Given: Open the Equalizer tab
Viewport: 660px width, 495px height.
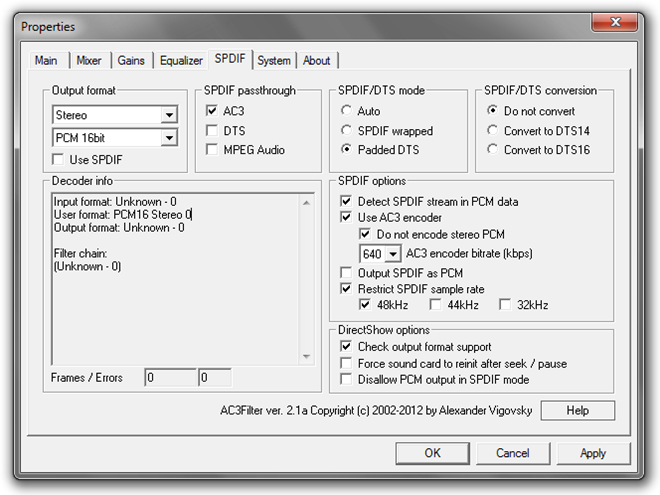Looking at the screenshot, I should tap(181, 61).
